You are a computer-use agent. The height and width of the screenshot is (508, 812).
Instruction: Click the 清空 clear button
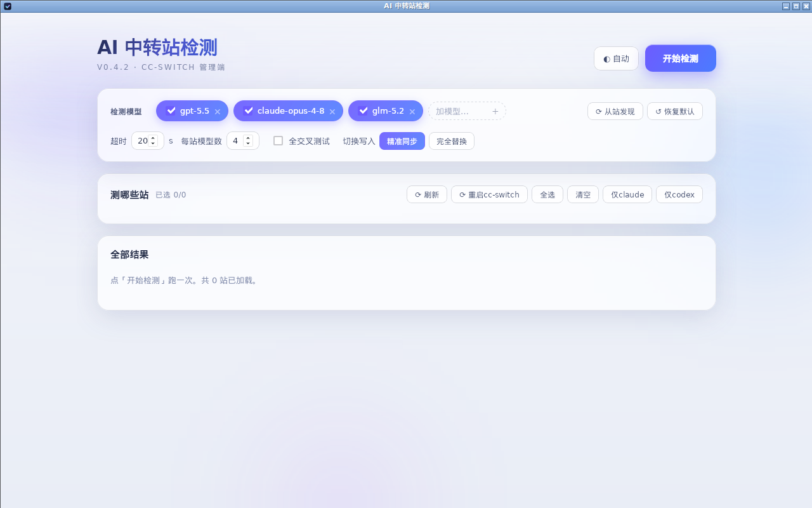pos(583,194)
